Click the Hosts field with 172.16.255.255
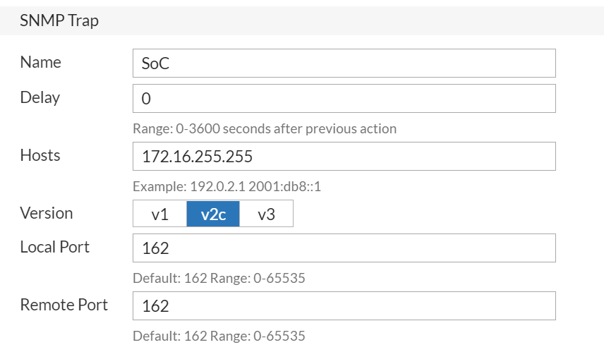 click(344, 157)
